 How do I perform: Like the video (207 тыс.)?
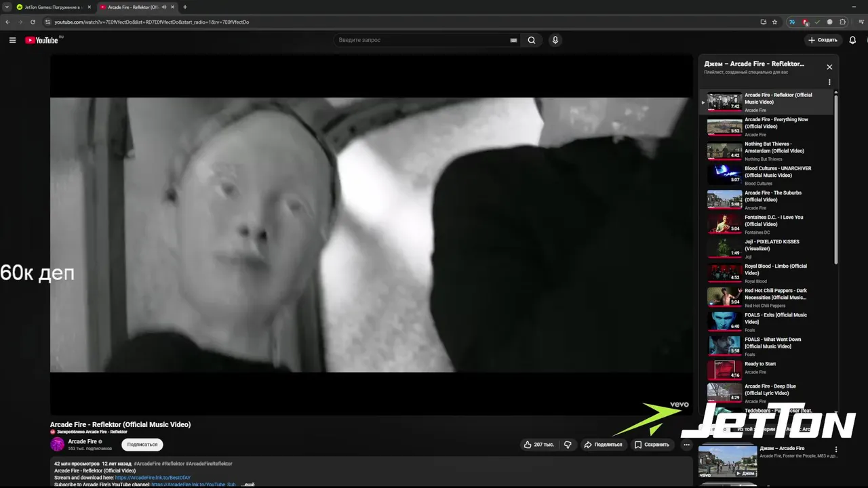(539, 445)
